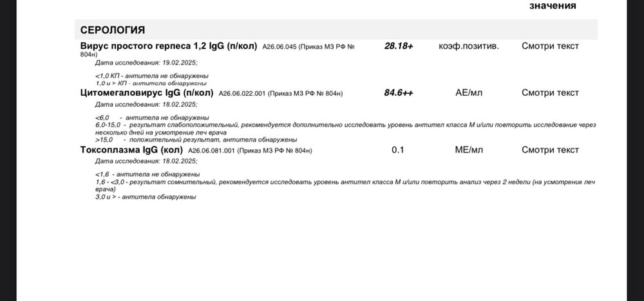The height and width of the screenshot is (301, 644).
Task: Click the herpes result value 28.18+
Action: point(399,46)
